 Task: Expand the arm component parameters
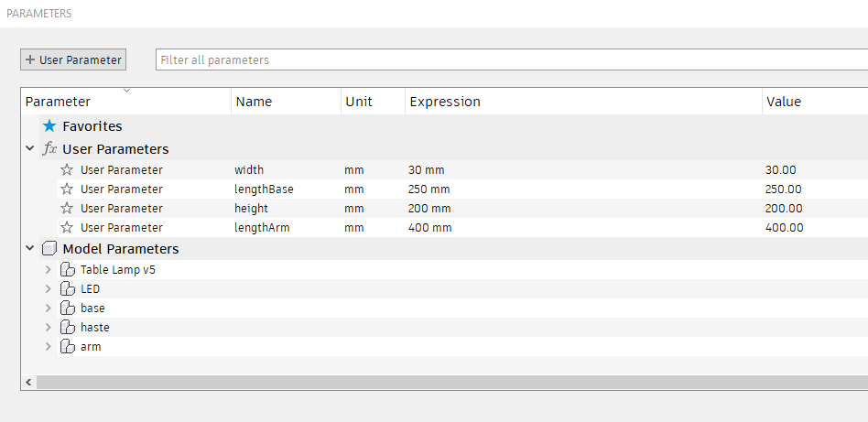coord(49,347)
